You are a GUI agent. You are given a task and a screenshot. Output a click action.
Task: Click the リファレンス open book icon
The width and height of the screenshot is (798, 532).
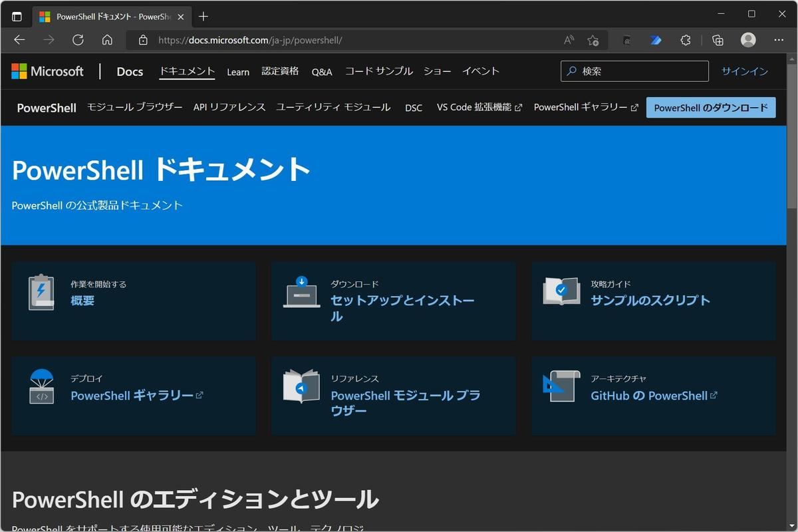[301, 386]
